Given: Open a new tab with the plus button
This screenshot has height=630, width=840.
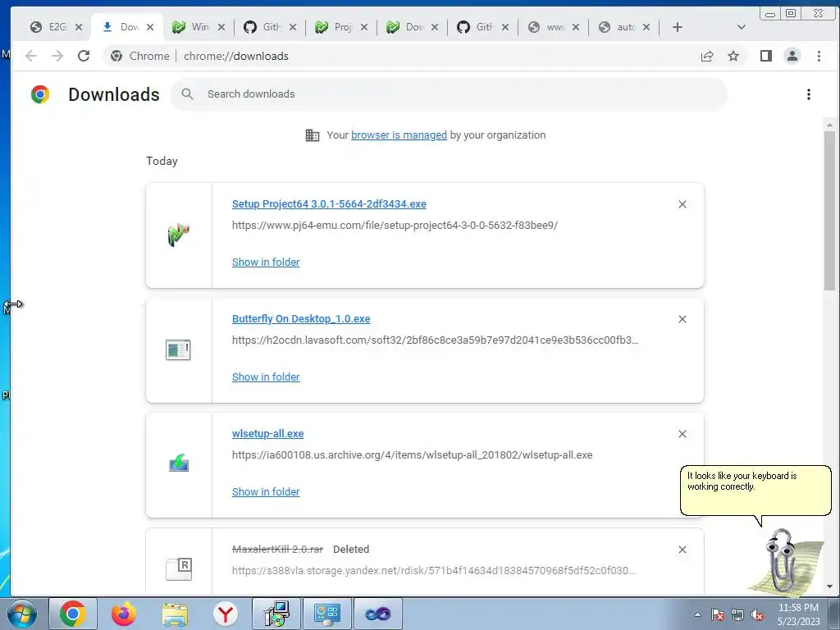Looking at the screenshot, I should pos(677,27).
